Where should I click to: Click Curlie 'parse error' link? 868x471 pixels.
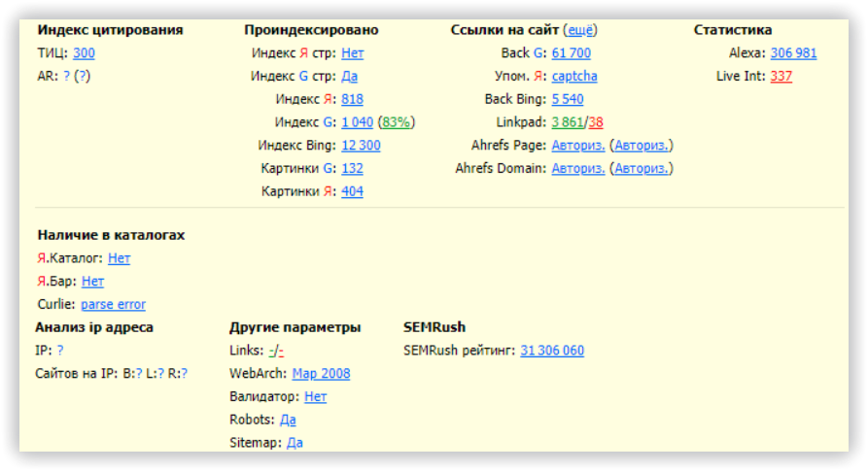coord(113,305)
